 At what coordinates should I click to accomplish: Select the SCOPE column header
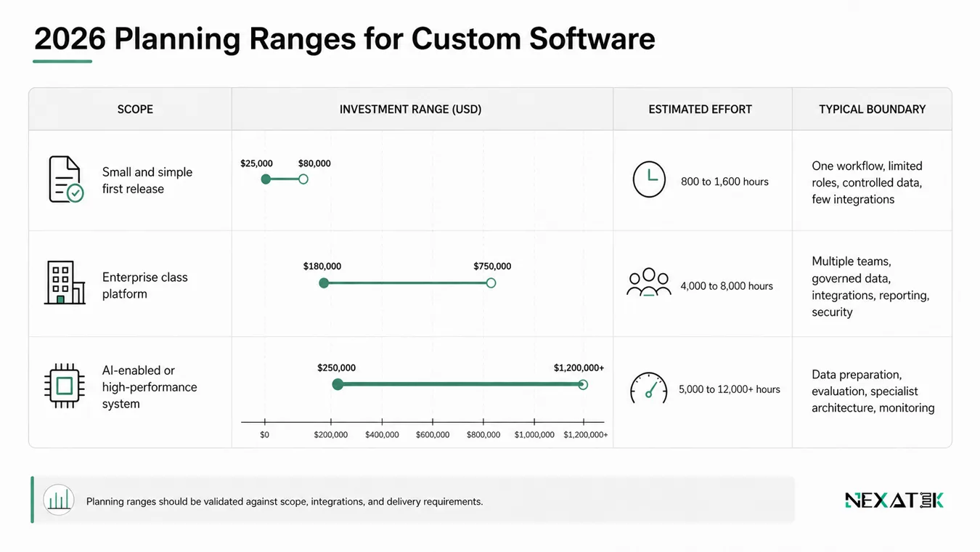(135, 110)
